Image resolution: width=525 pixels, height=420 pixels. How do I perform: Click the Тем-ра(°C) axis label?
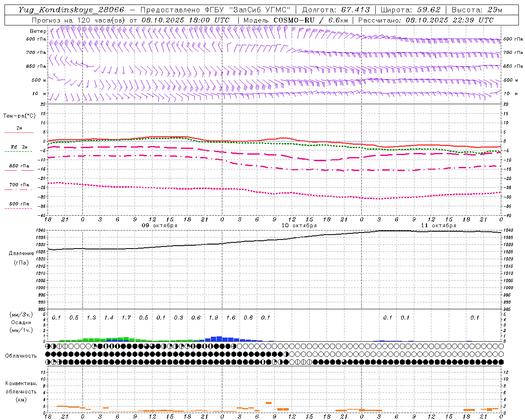20,116
